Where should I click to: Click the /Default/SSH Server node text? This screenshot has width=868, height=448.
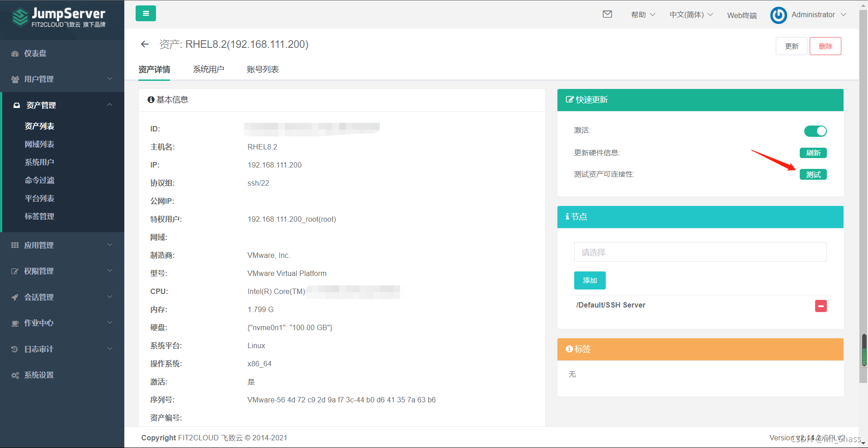[x=611, y=305]
